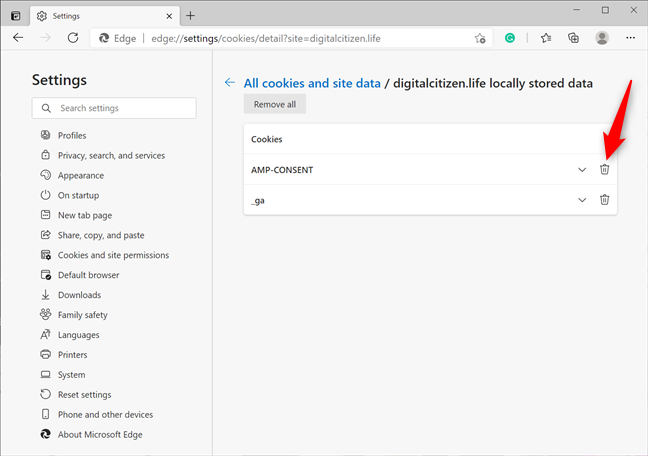The width and height of the screenshot is (648, 456).
Task: Click the address bar URL
Action: click(266, 38)
